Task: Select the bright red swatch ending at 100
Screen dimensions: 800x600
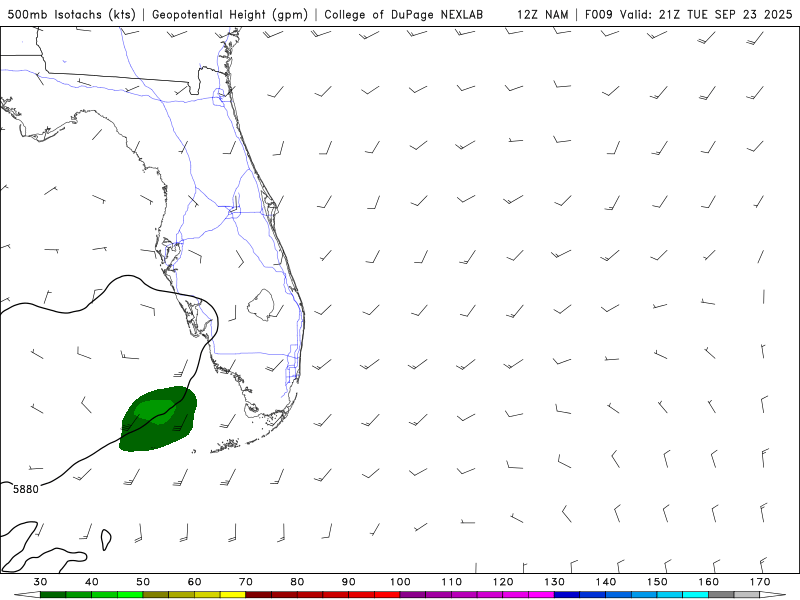Action: pyautogui.click(x=387, y=595)
